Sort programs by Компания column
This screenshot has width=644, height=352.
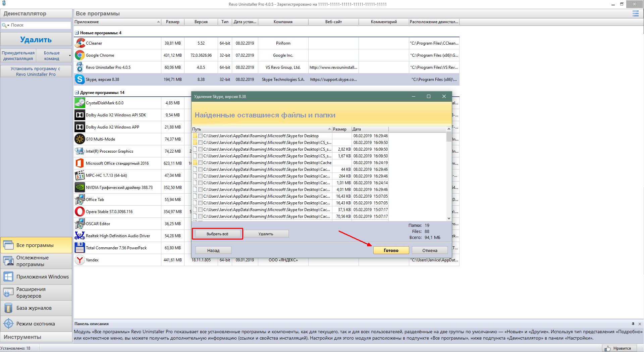(283, 22)
